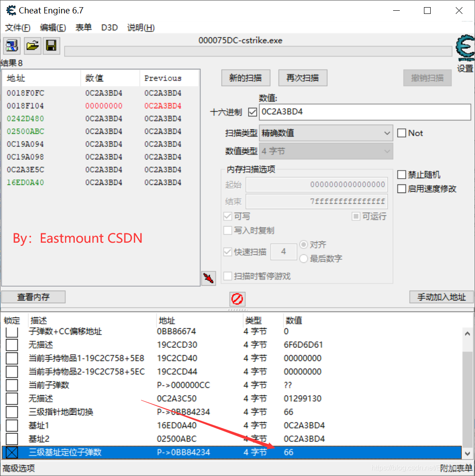Click the scan progress bar

pos(258,51)
